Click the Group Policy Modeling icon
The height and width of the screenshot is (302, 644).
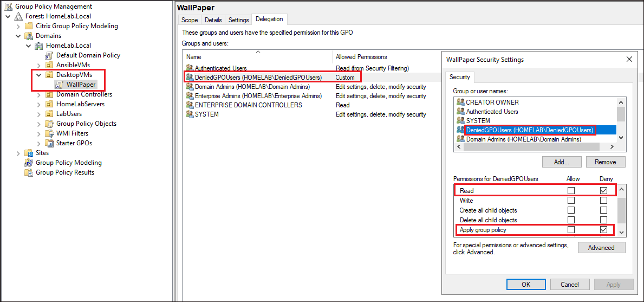29,163
